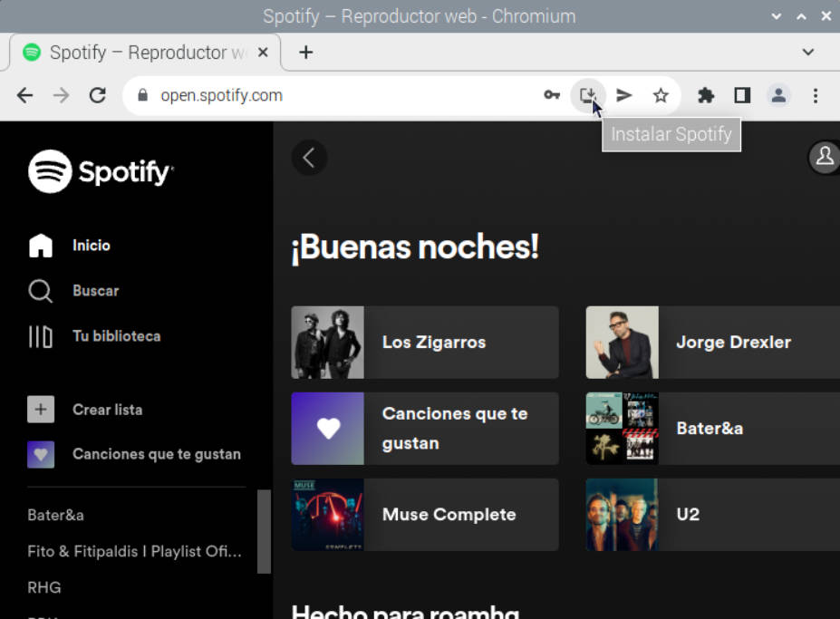This screenshot has height=619, width=840.
Task: Open the Jorge Drexler card
Action: click(x=712, y=343)
